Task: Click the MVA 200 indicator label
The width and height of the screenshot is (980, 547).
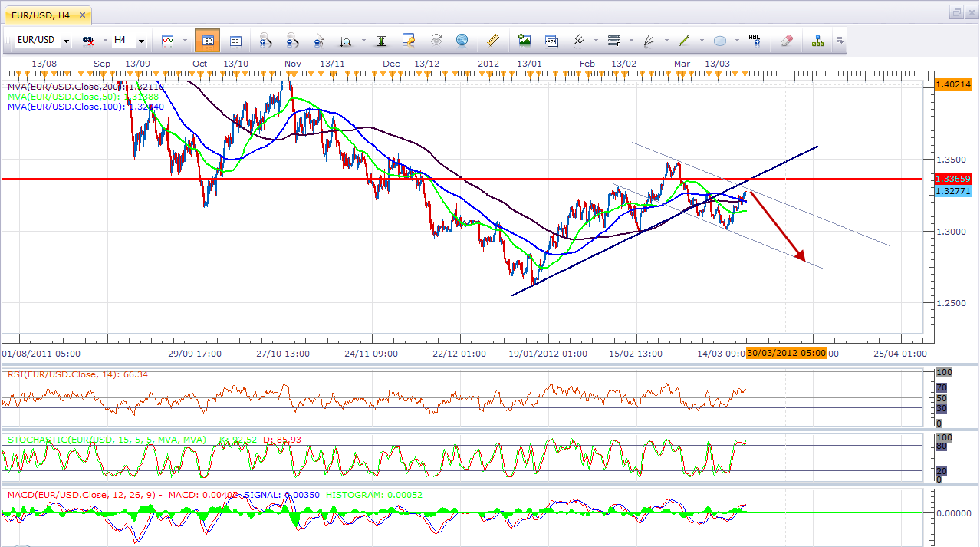Action: (x=84, y=87)
